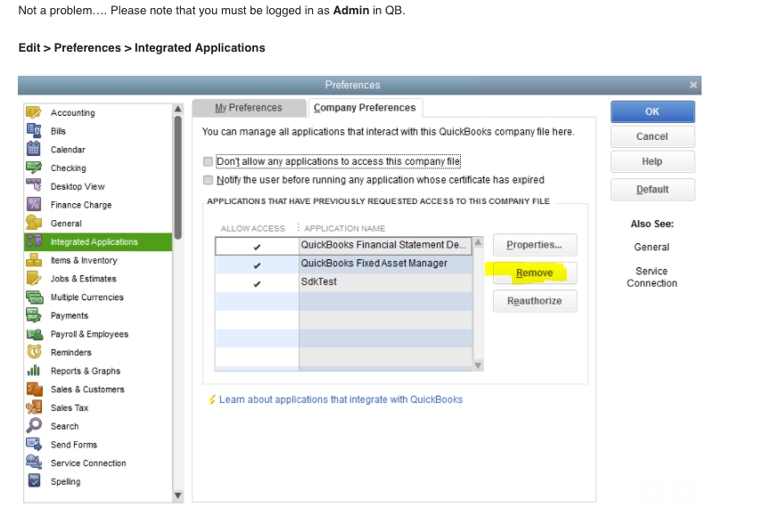The height and width of the screenshot is (532, 780).
Task: Click the sidebar scrollbar thumb
Action: [x=177, y=177]
